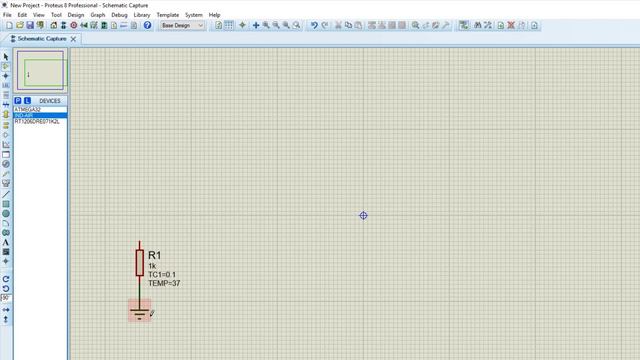The width and height of the screenshot is (640, 360).
Task: Select the Virtual Instruments Mode tool
Action: (x=6, y=183)
